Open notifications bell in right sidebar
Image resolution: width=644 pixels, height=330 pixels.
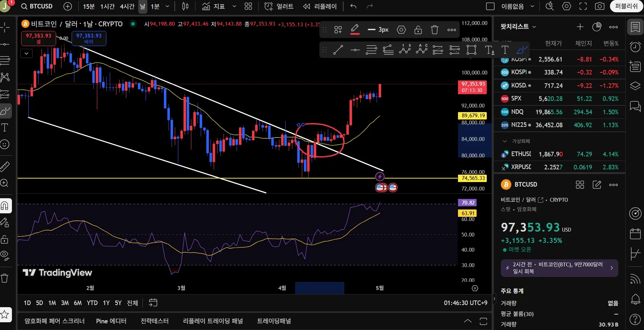click(635, 299)
